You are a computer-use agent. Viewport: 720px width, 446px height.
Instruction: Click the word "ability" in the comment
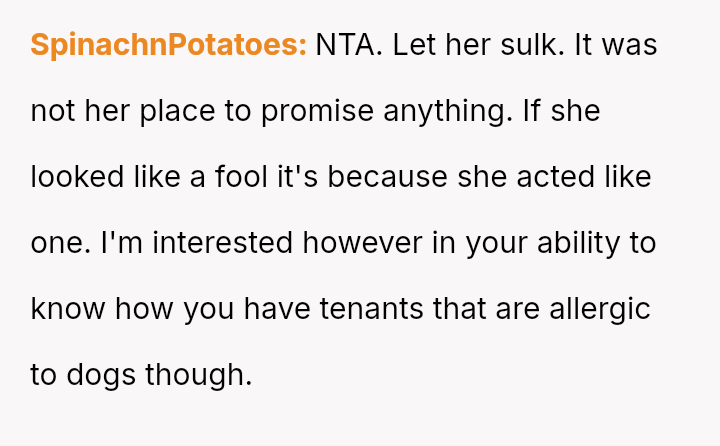(573, 244)
